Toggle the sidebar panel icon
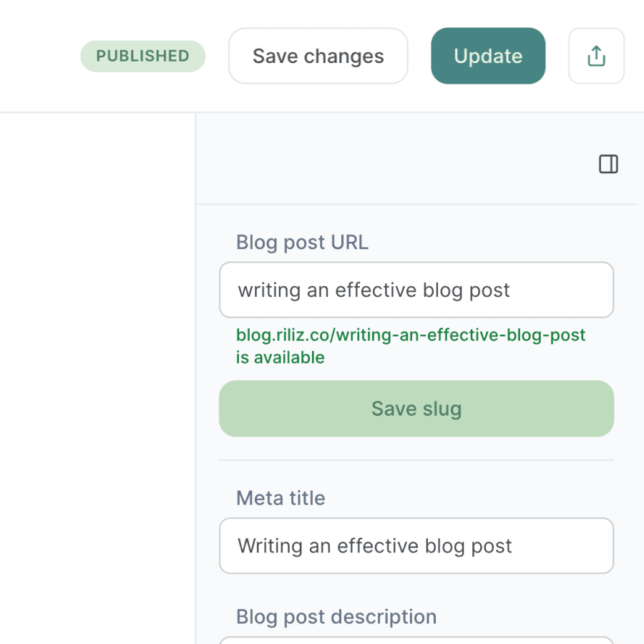This screenshot has height=644, width=644. pyautogui.click(x=608, y=165)
